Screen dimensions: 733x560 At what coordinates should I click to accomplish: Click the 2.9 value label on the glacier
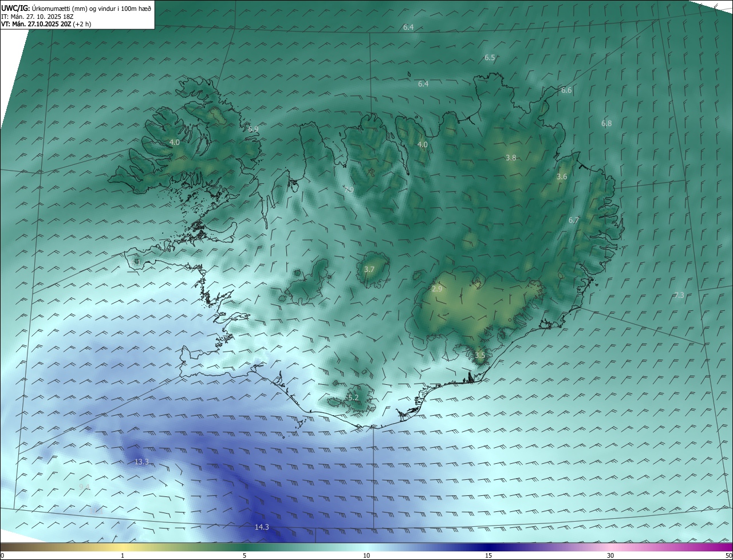(437, 290)
